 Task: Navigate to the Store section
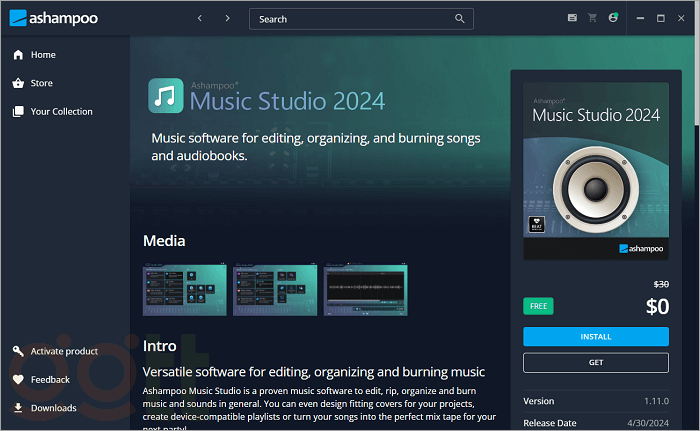41,83
